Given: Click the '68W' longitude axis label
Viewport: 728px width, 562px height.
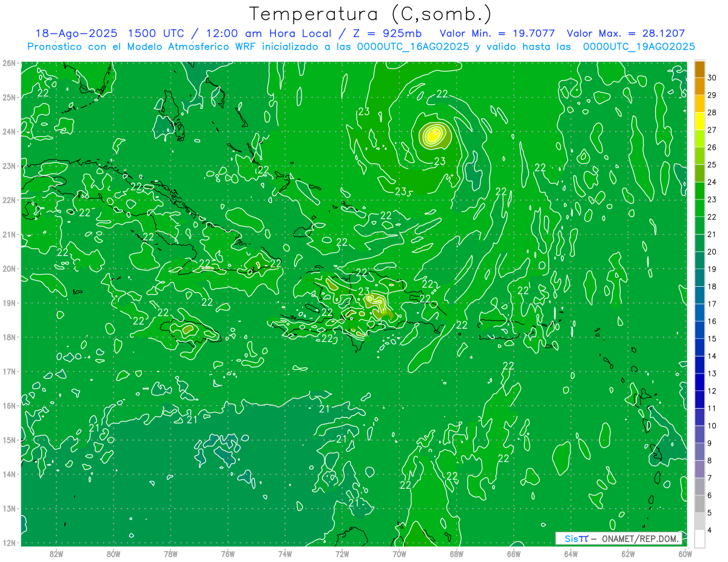Looking at the screenshot, I should (x=457, y=554).
